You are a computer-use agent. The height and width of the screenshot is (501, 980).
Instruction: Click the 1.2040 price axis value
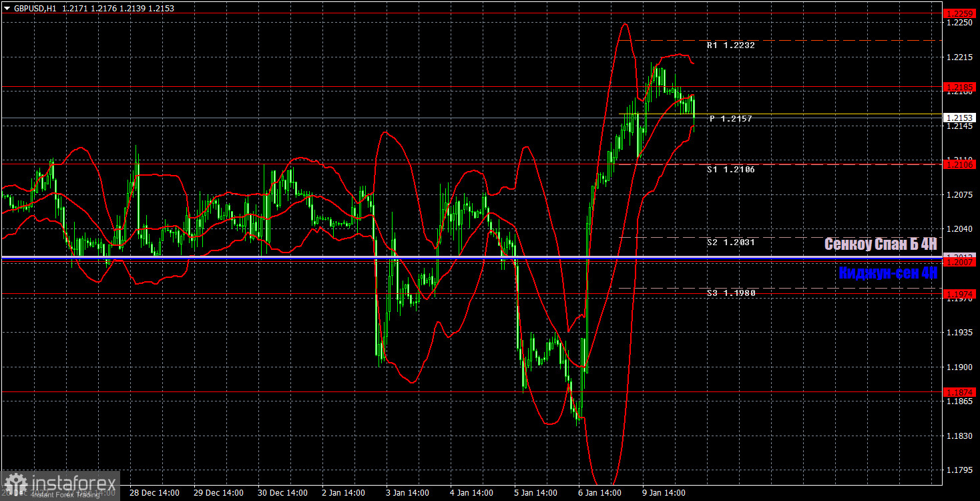[x=959, y=229]
